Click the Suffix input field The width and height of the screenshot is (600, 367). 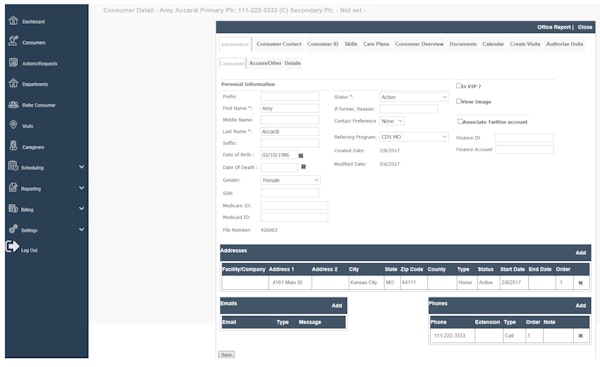[x=290, y=143]
